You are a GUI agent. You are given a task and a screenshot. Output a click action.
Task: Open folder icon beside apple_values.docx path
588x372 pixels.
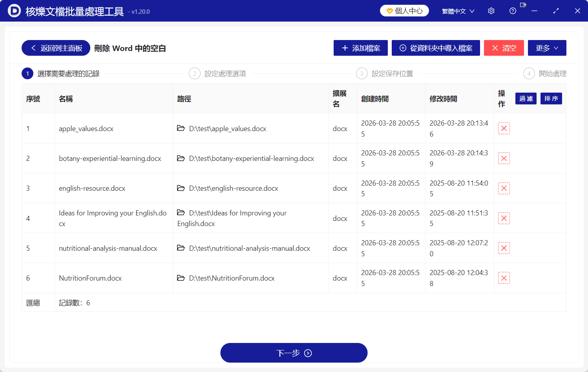coord(181,128)
